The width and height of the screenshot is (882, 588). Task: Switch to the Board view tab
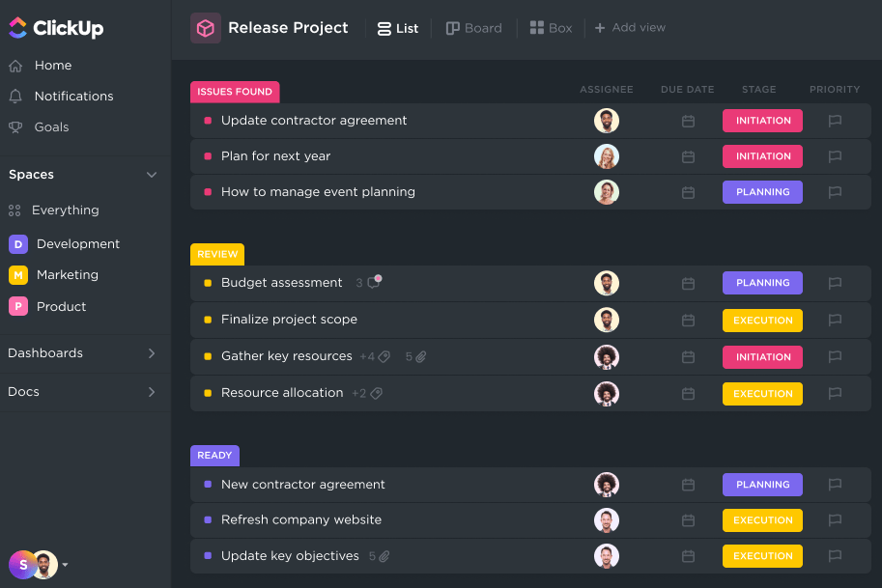tap(473, 28)
